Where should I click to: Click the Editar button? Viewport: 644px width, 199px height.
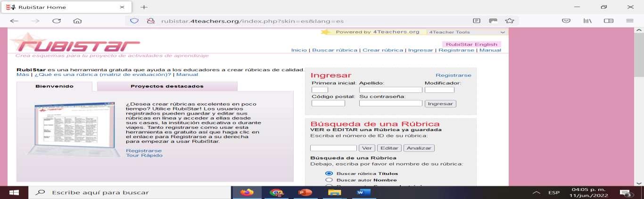click(x=389, y=148)
